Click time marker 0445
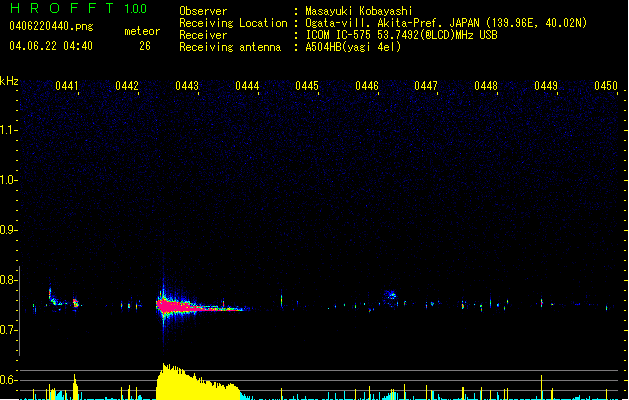This screenshot has height=400, width=629. tap(307, 86)
